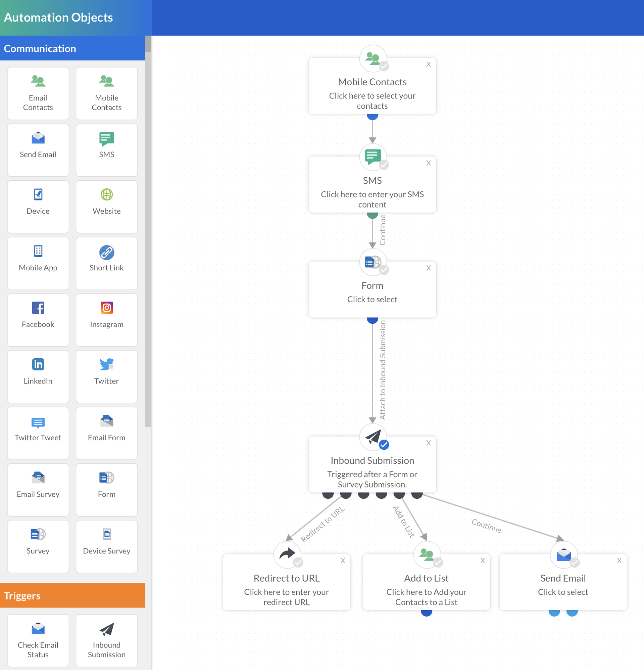Collapse the Communication section header
This screenshot has width=644, height=670.
[72, 49]
